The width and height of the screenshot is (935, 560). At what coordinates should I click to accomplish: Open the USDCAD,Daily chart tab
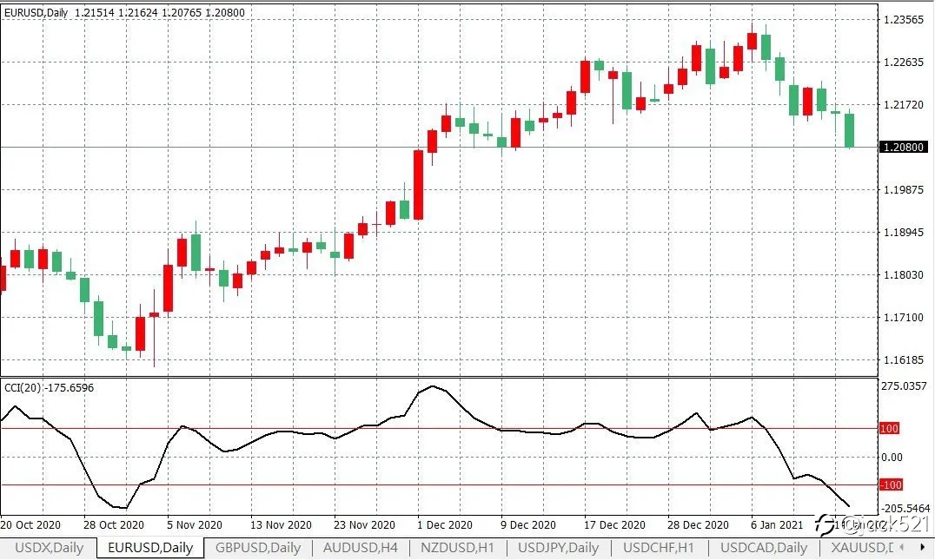[763, 548]
